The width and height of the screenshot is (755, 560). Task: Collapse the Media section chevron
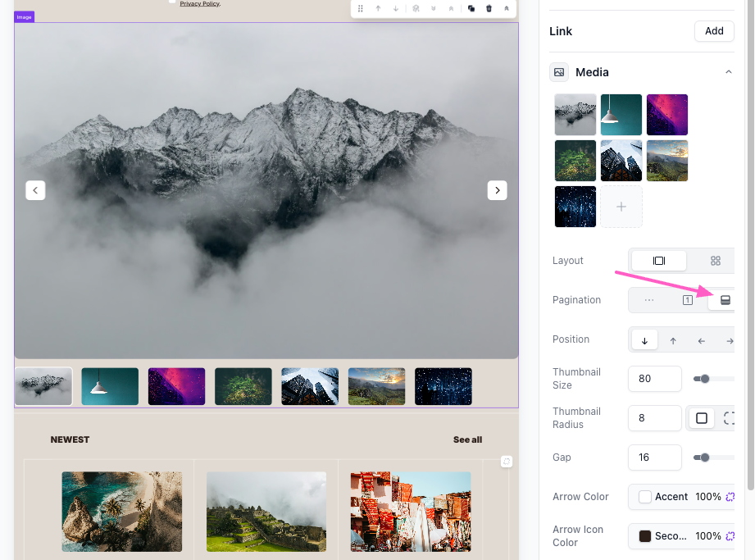click(x=728, y=73)
